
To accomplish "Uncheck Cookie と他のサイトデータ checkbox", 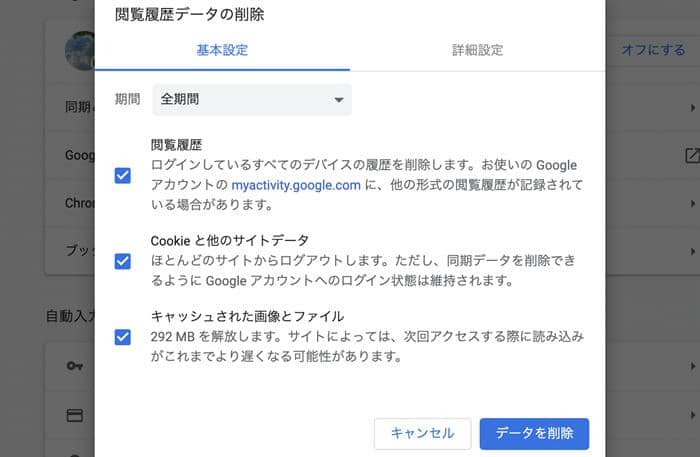I will click(x=123, y=261).
